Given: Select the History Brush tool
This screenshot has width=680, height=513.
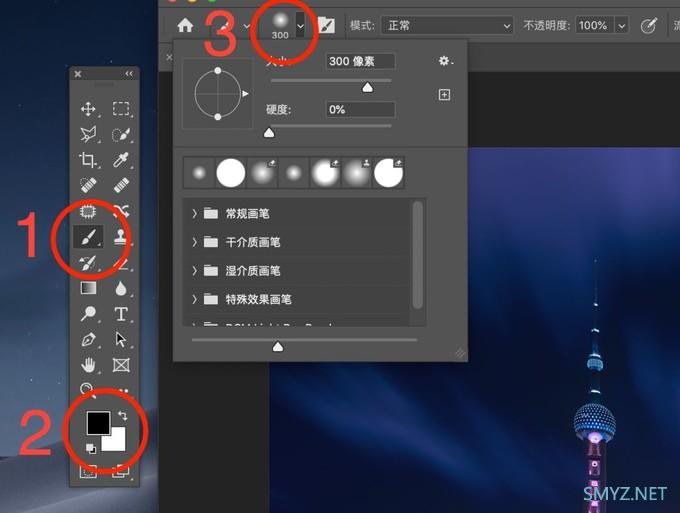Looking at the screenshot, I should 88,263.
